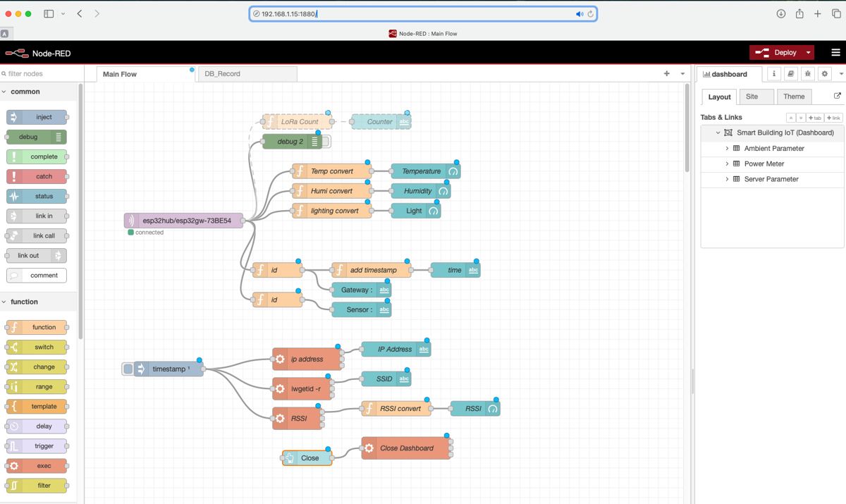The width and height of the screenshot is (846, 504).
Task: Expand the Power Meter group
Action: tap(727, 164)
